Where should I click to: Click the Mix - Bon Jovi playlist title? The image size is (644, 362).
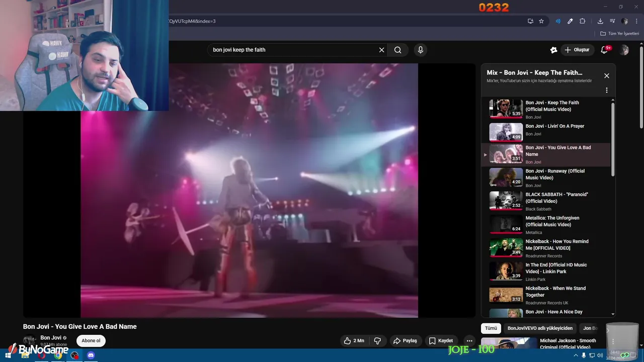[x=534, y=72]
